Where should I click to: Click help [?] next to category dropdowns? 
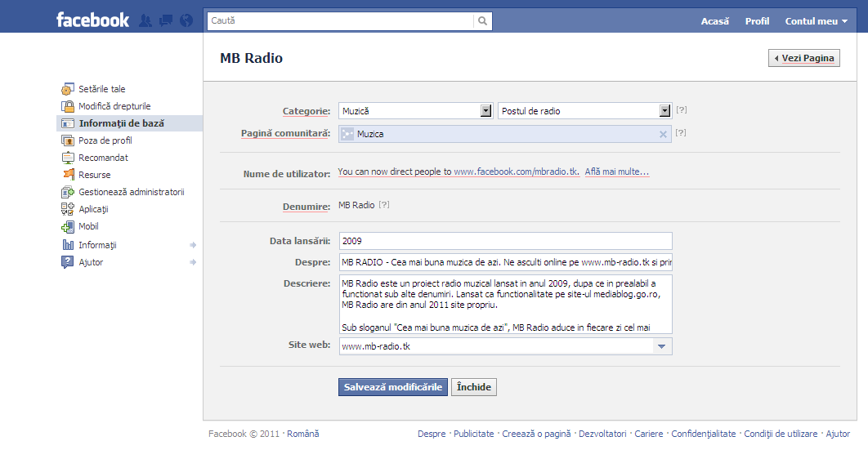682,110
